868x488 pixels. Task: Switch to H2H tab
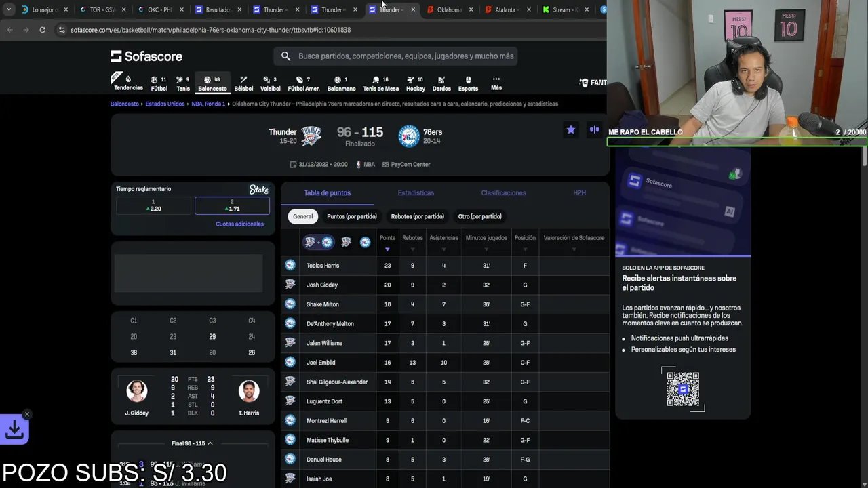579,193
